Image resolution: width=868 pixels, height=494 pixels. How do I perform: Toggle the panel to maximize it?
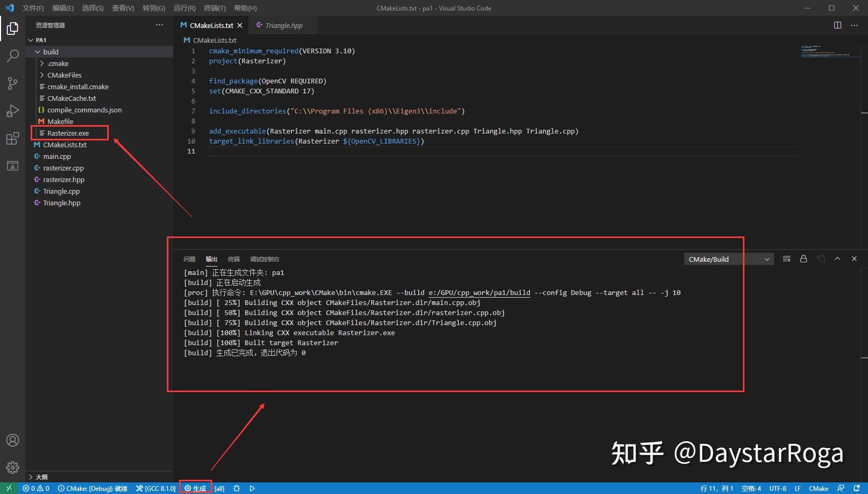pyautogui.click(x=837, y=259)
